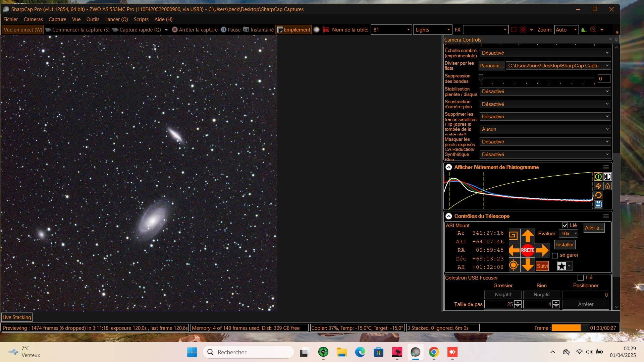Move telescope down with down arrow
Screen dimensions: 644x362
coord(528,265)
